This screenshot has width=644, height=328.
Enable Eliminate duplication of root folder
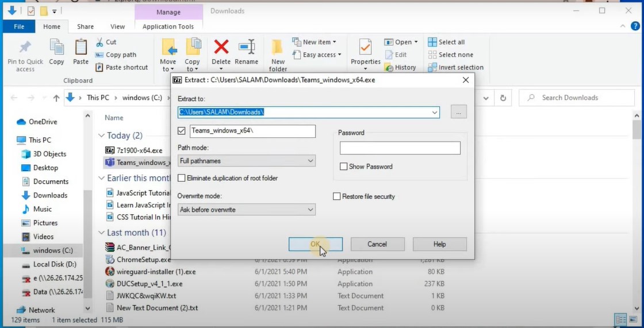click(x=182, y=178)
